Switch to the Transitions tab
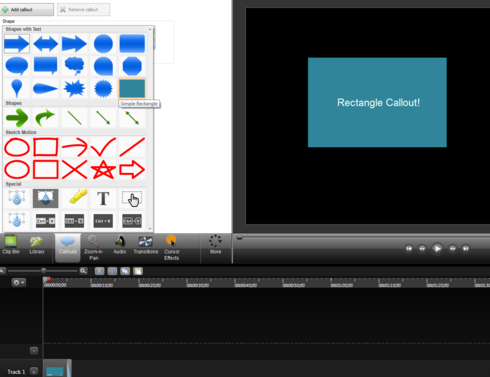 tap(146, 245)
